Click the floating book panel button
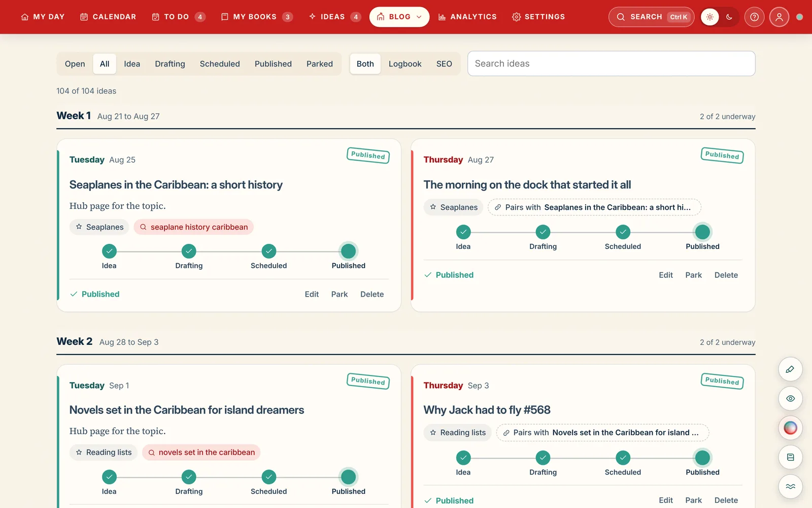The height and width of the screenshot is (508, 812). point(790,457)
